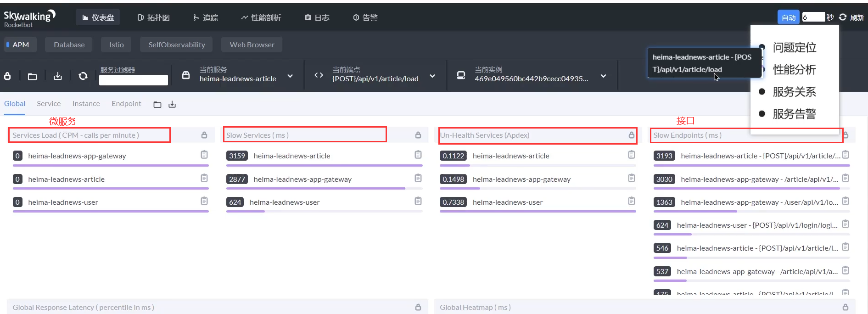Go to the 追踪 trace page
The image size is (868, 314).
(206, 17)
